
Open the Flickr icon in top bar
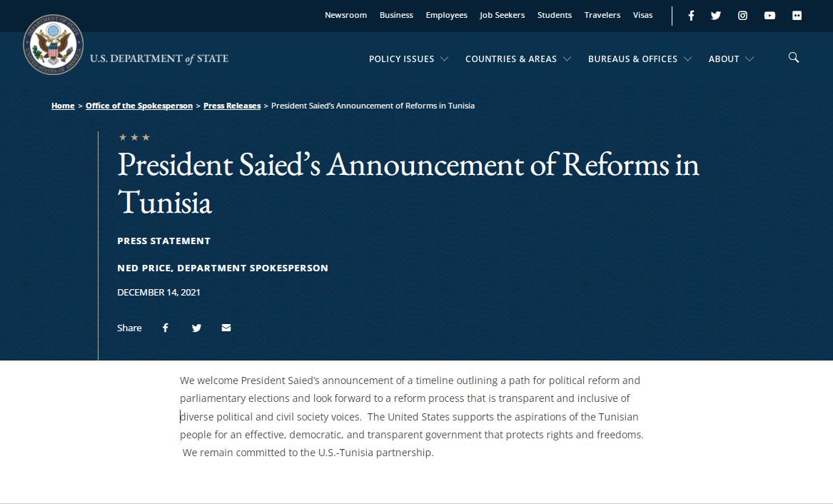click(797, 16)
